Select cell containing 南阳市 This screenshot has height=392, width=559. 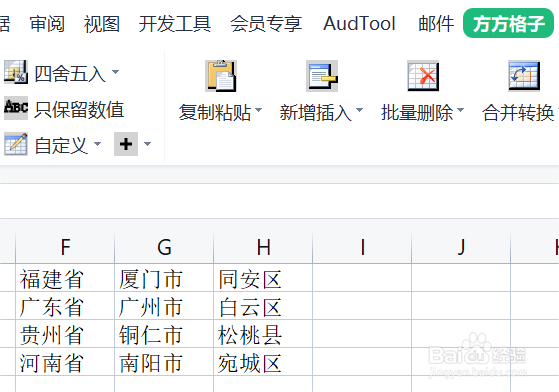(x=164, y=362)
